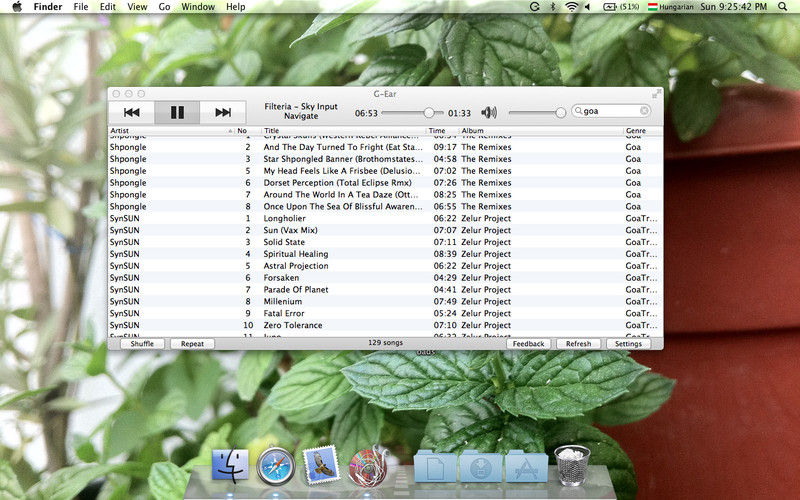
Task: Open the Finder menu
Action: (48, 7)
